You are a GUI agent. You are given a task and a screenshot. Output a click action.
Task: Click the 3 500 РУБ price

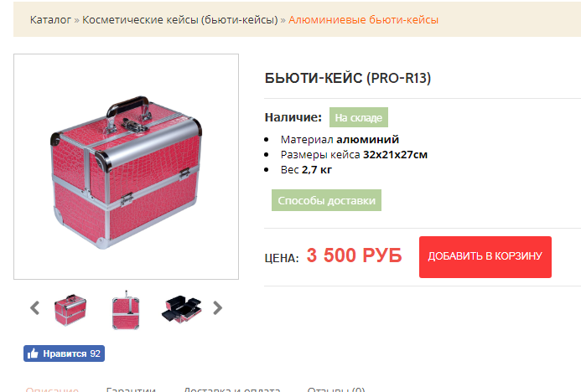tap(354, 255)
